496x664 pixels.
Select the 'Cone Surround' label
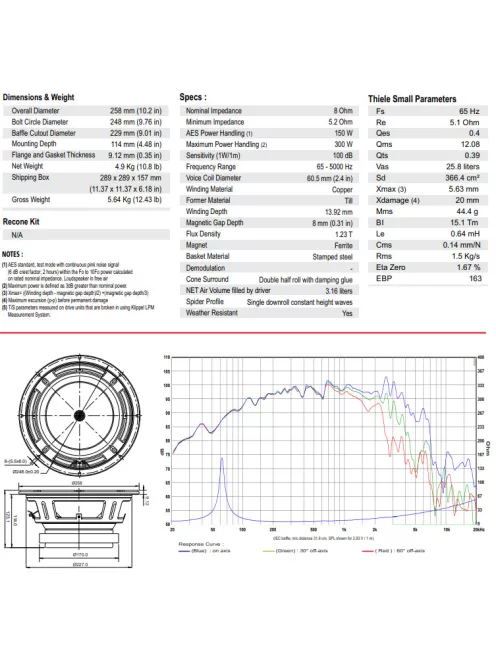[x=207, y=279]
